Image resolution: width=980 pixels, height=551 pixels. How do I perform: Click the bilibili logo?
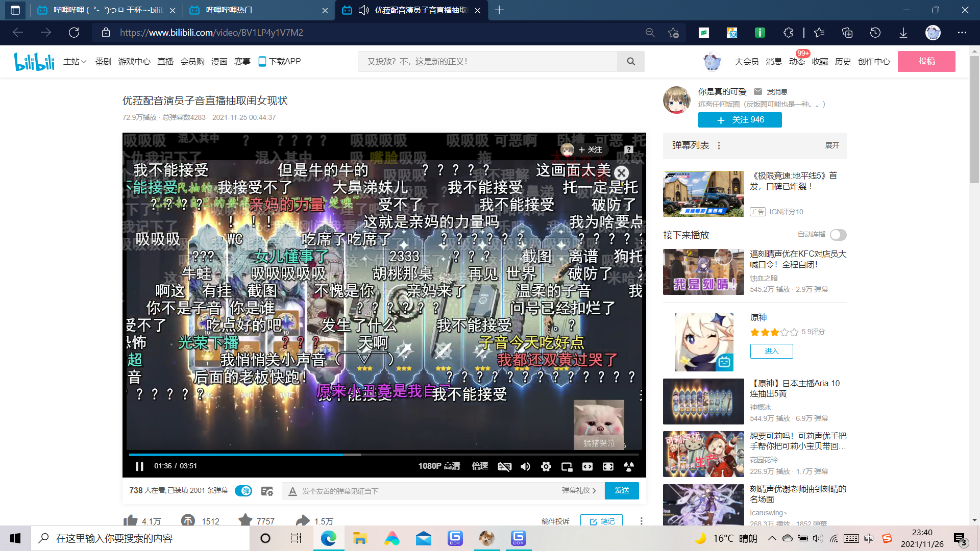[x=34, y=61]
